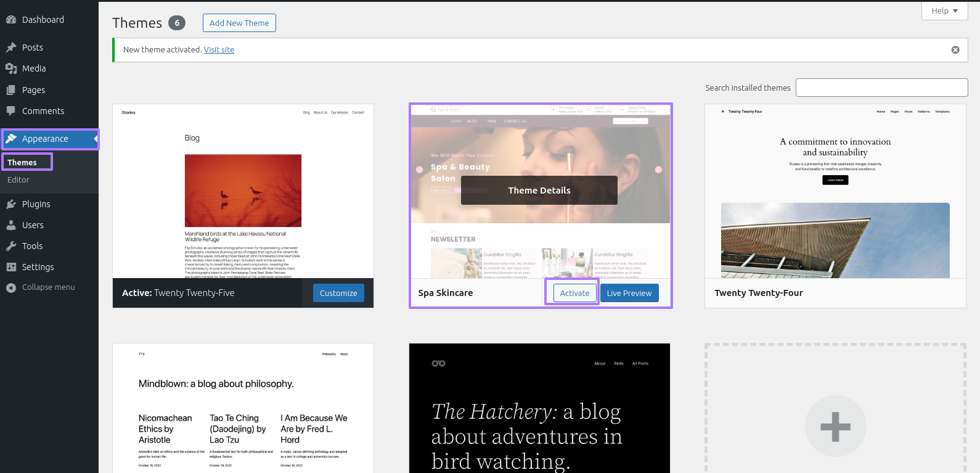Open Media menu label
Screen dimensions: 980x473
click(34, 68)
